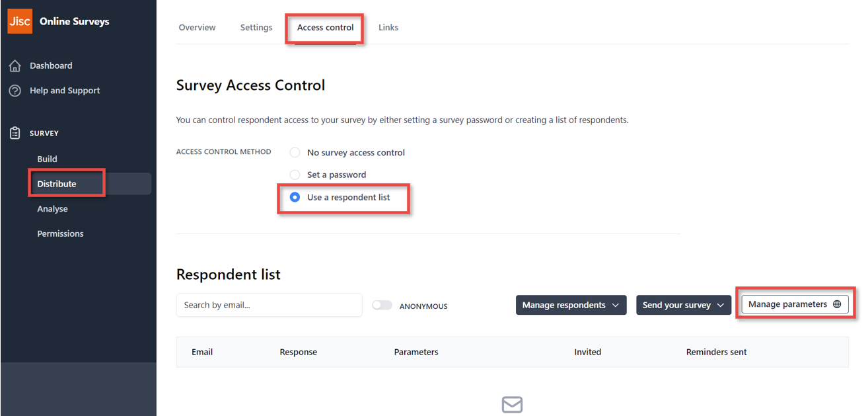Click the Dashboard home icon
The image size is (868, 416).
(15, 66)
